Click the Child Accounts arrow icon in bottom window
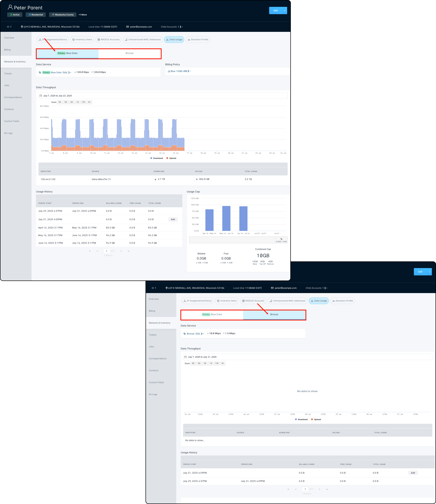Image resolution: width=436 pixels, height=504 pixels. 326,288
